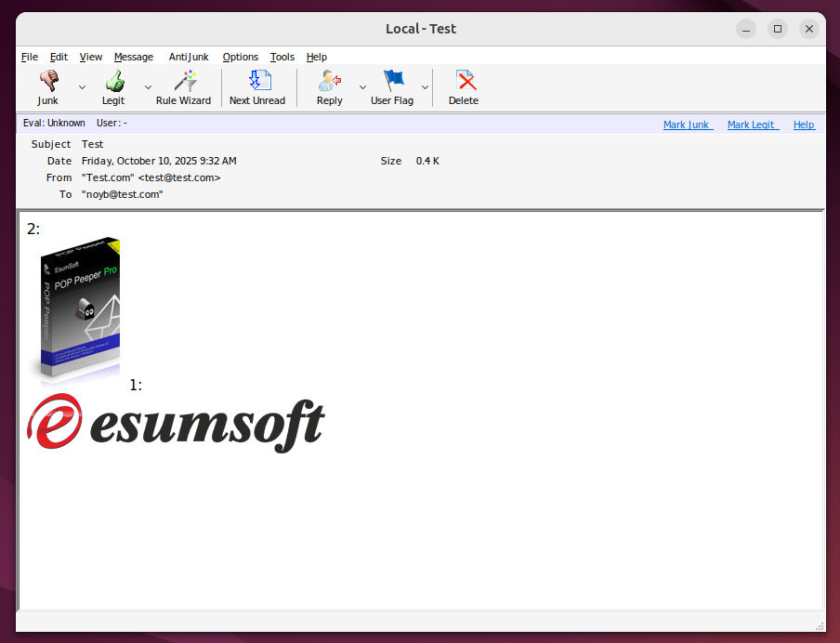This screenshot has width=840, height=643.
Task: Follow the Mark Legit link
Action: [753, 125]
